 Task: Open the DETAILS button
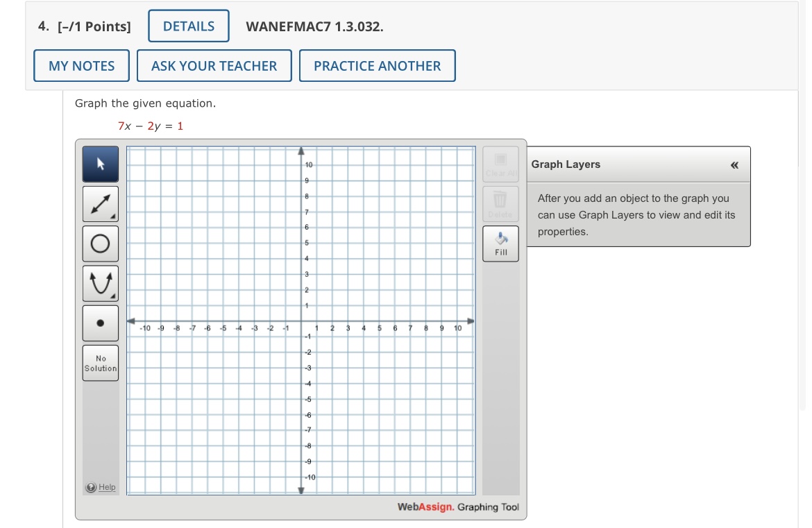click(189, 26)
